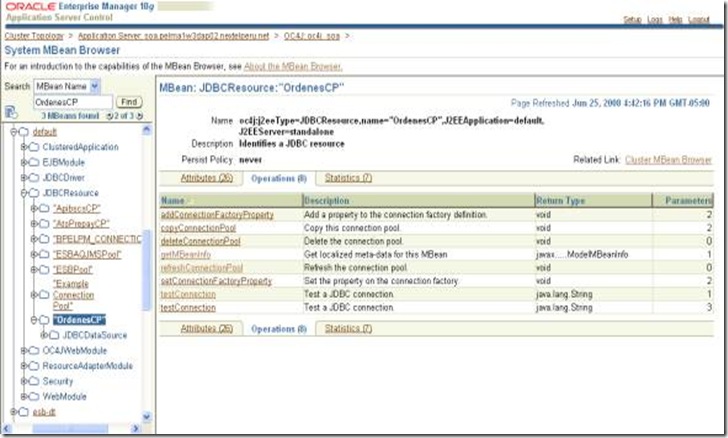Click the tree panel scroll up arrow
The image size is (728, 438).
(147, 130)
